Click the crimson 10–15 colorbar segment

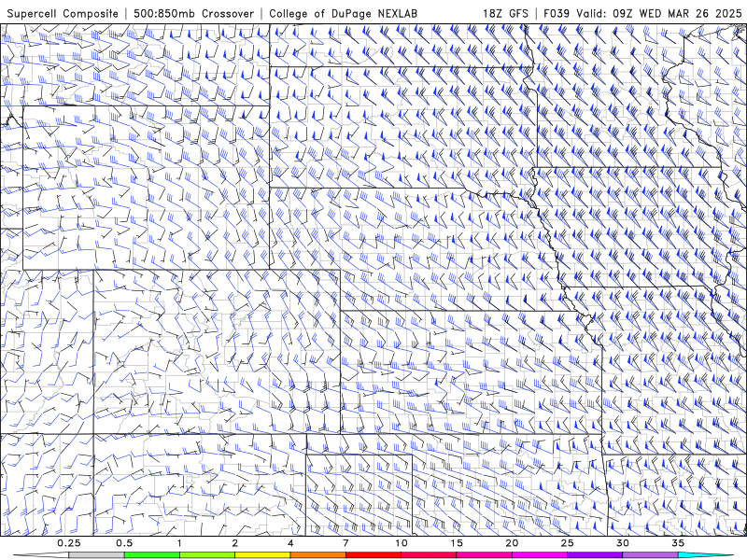(x=429, y=555)
